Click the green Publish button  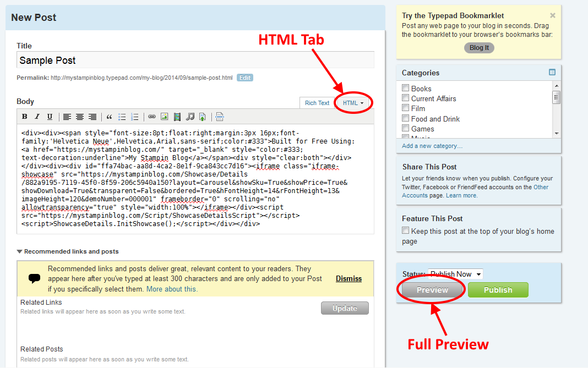(498, 290)
